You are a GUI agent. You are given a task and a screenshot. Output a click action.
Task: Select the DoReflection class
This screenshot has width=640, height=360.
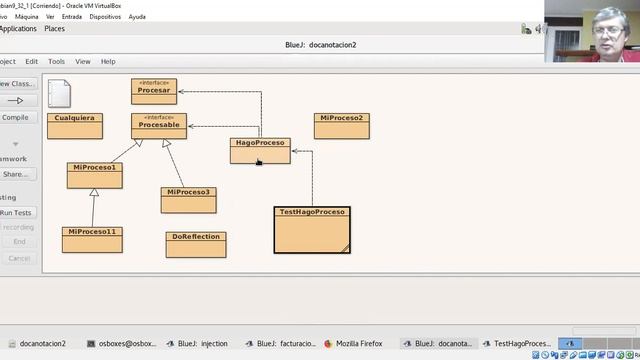[x=196, y=245]
